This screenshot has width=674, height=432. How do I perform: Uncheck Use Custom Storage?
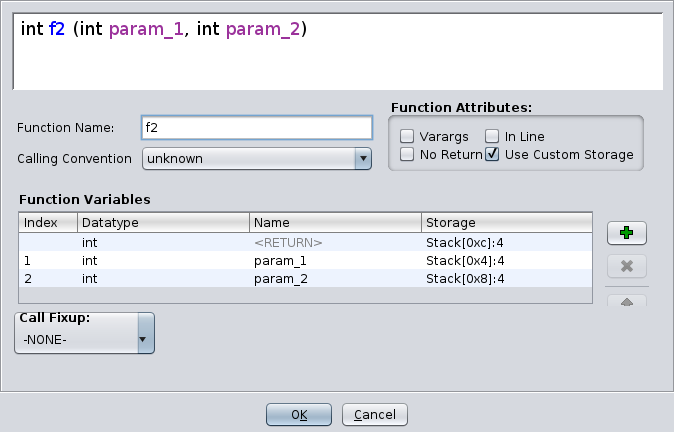point(492,154)
